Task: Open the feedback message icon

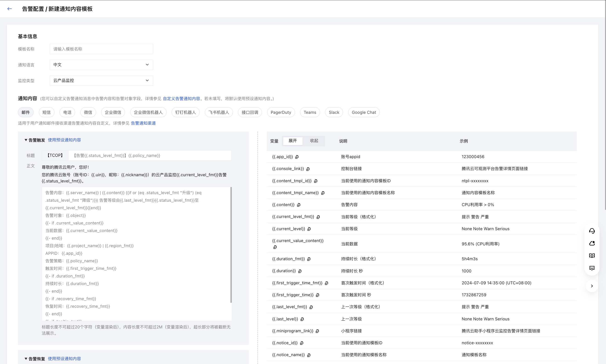Action: point(592,268)
